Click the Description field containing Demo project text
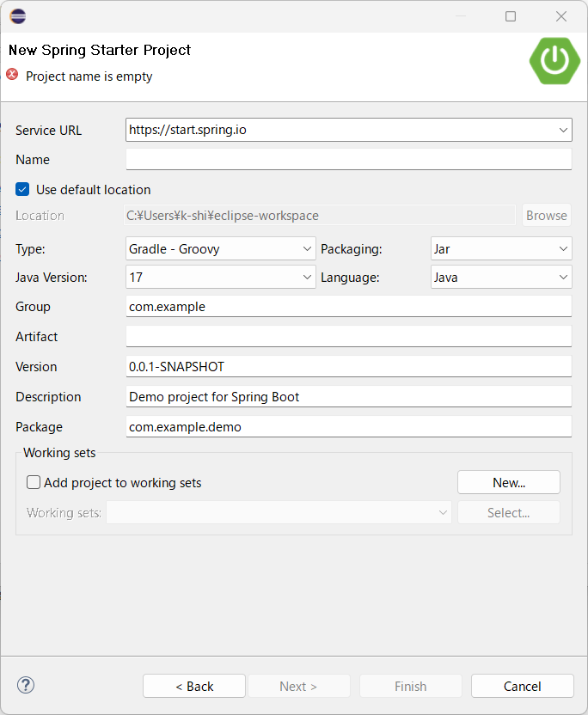The width and height of the screenshot is (588, 715). coord(348,396)
